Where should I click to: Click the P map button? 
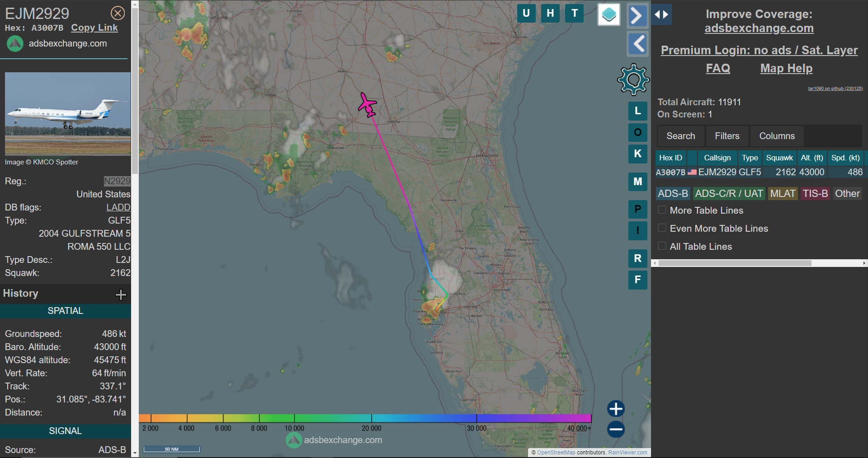pyautogui.click(x=638, y=209)
